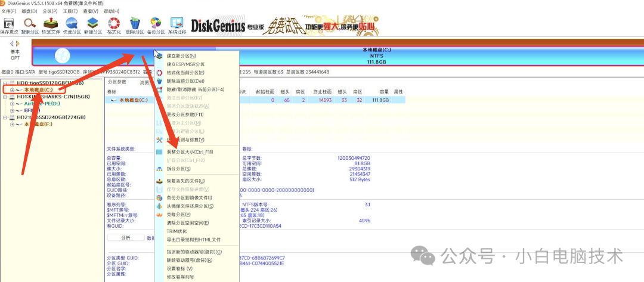644x282 pixels.
Task: Expand the 本地磁盘(F:) tree node
Action: point(13,124)
